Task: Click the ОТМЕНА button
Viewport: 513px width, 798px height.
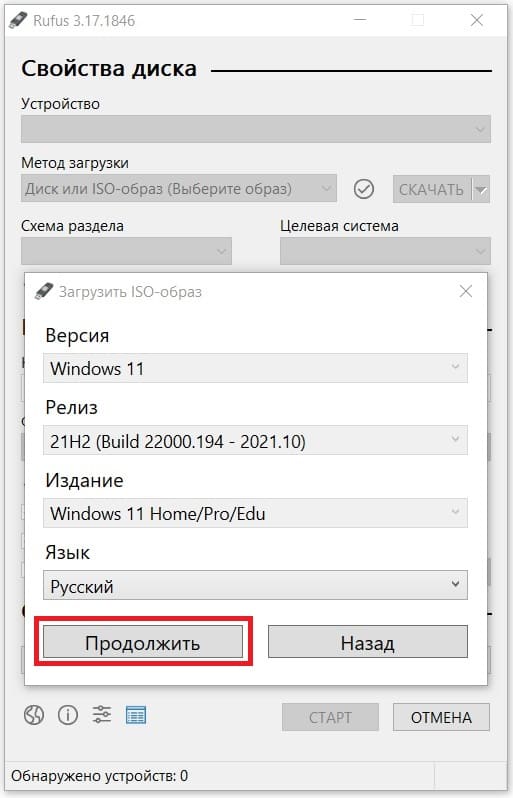Action: (441, 717)
